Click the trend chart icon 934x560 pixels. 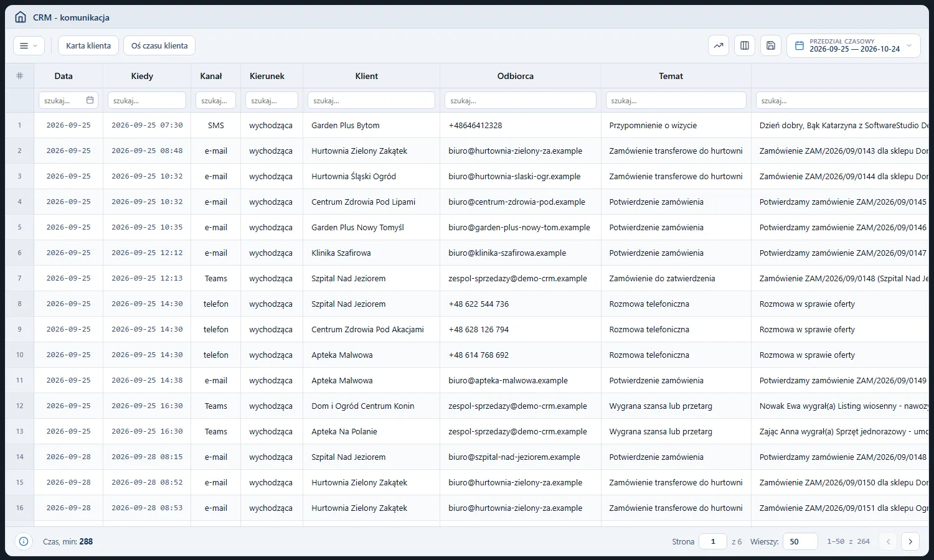(719, 45)
